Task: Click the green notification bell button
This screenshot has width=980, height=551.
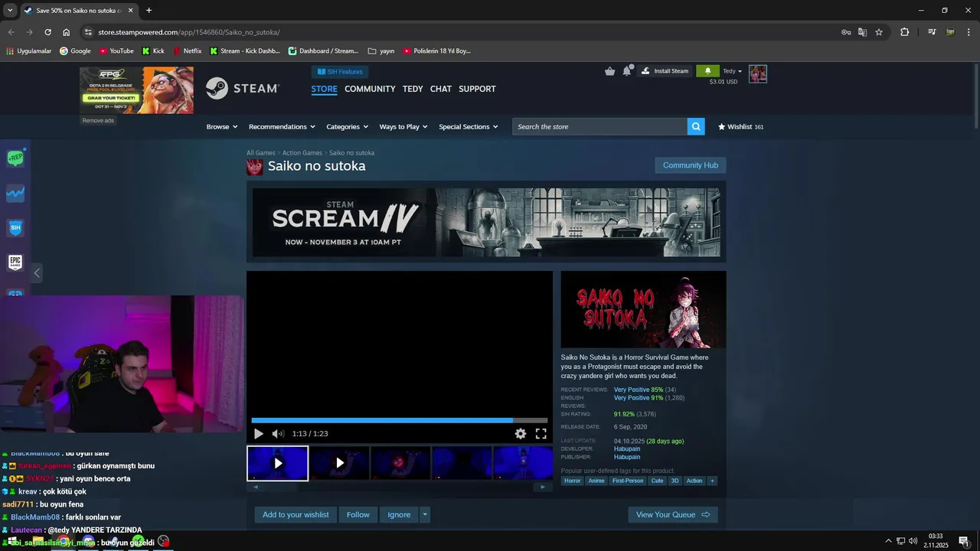Action: pos(707,71)
